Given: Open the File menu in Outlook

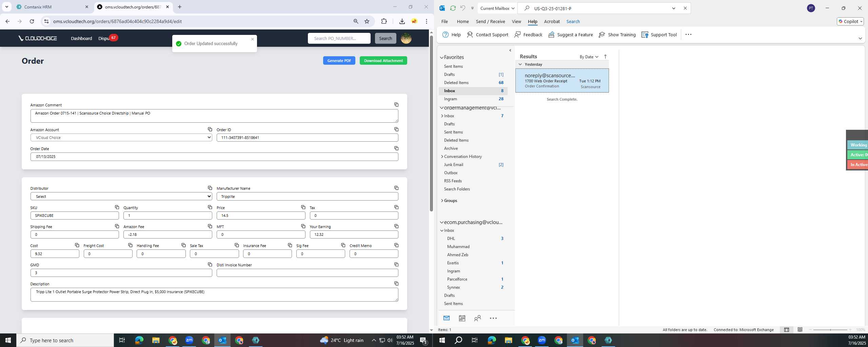Looking at the screenshot, I should (x=444, y=21).
